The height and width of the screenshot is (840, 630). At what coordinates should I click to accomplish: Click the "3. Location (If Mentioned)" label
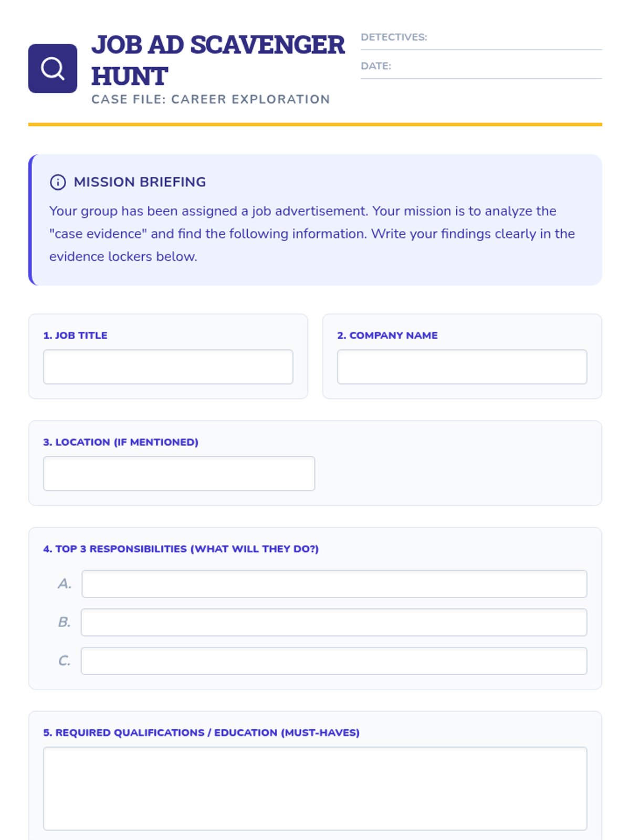121,442
